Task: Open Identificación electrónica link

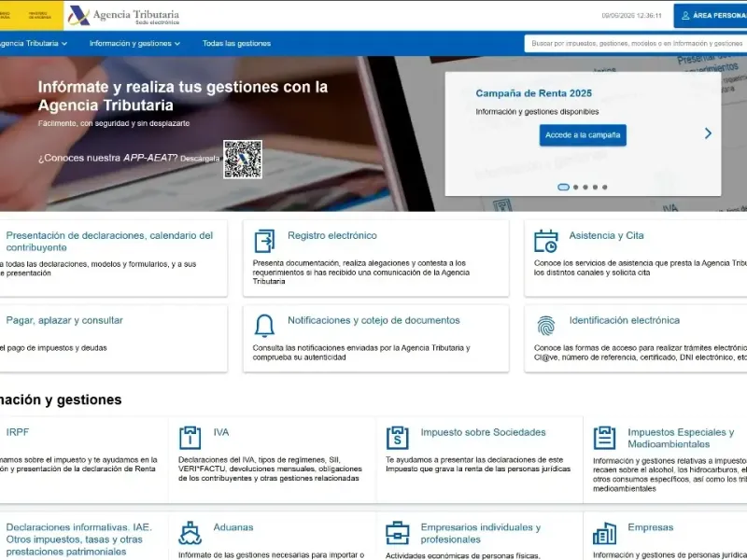Action: pos(624,320)
